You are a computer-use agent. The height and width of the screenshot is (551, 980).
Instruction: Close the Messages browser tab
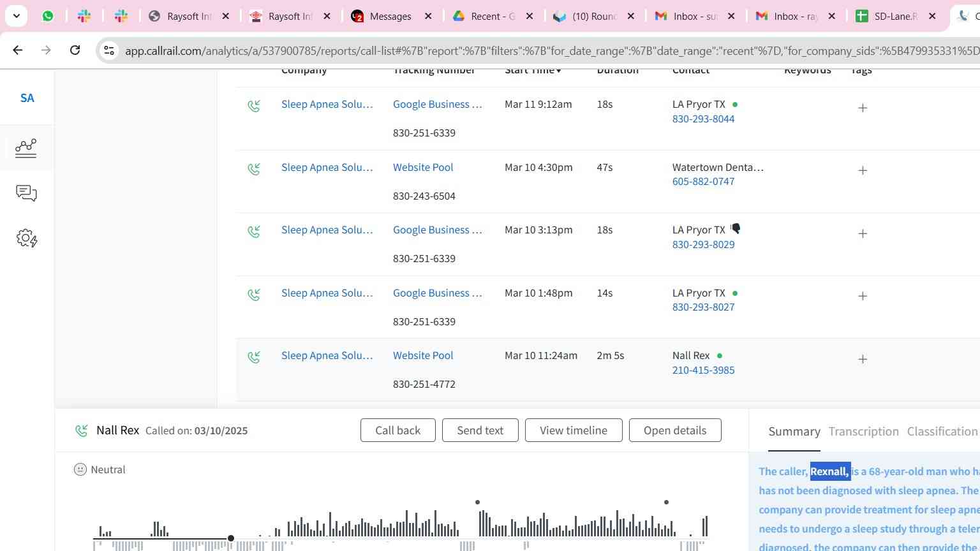(x=429, y=17)
